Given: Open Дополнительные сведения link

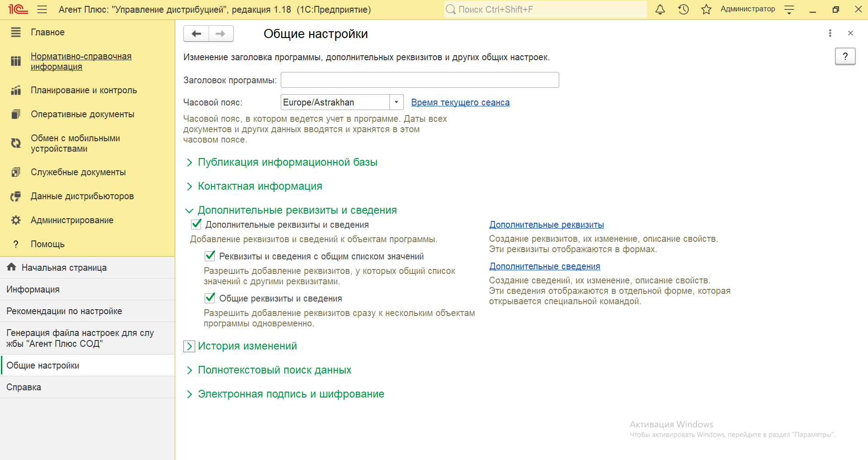Looking at the screenshot, I should (x=545, y=266).
